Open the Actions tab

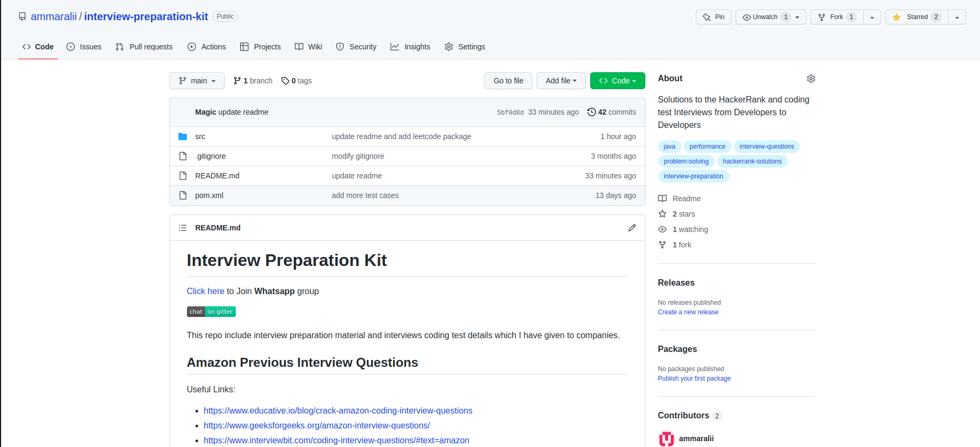click(x=207, y=47)
